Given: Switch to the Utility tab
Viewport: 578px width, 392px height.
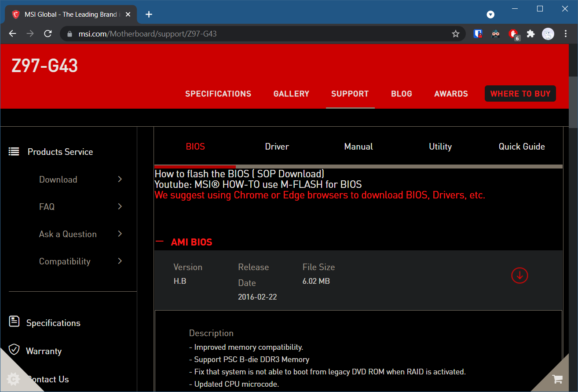Looking at the screenshot, I should click(x=440, y=147).
